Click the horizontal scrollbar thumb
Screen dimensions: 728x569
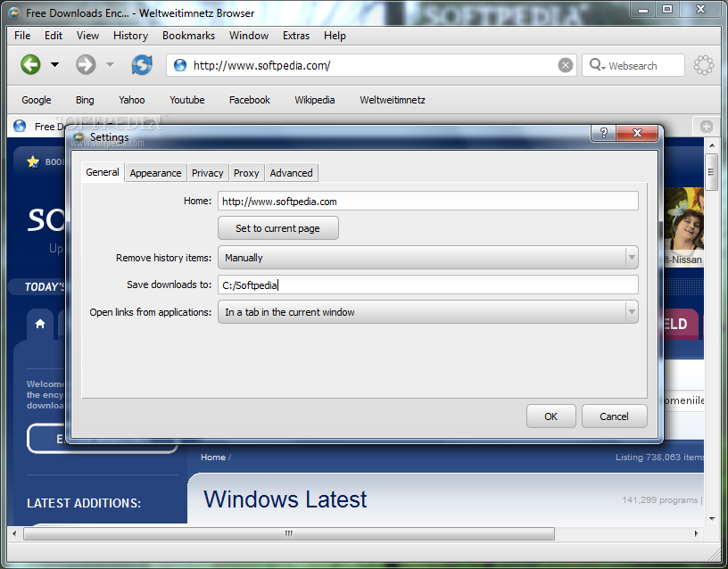pyautogui.click(x=289, y=533)
